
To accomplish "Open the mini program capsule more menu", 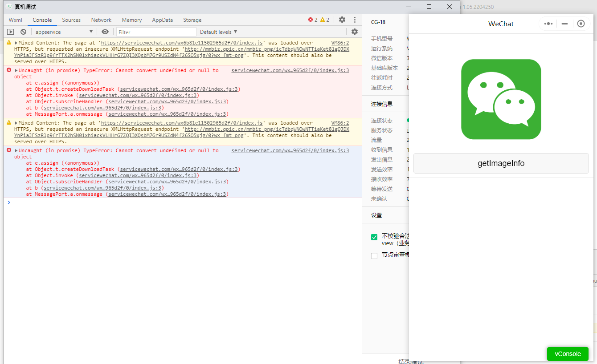I will coord(548,24).
